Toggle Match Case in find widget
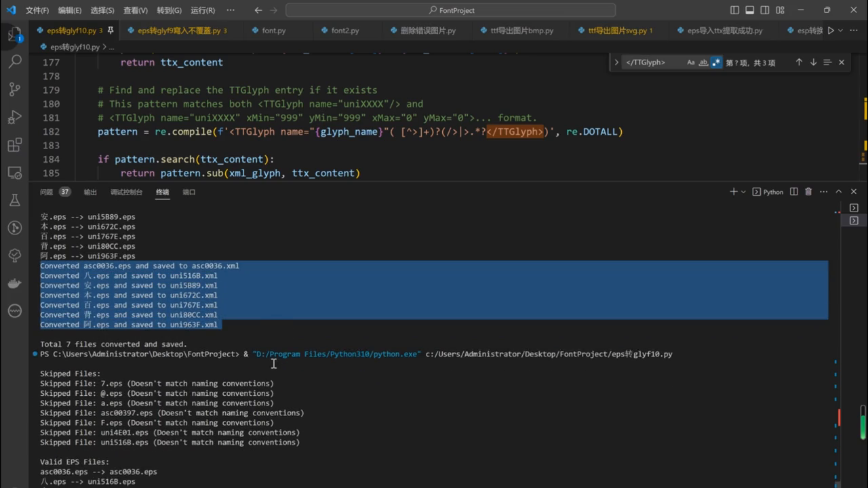The height and width of the screenshot is (488, 868). 691,62
